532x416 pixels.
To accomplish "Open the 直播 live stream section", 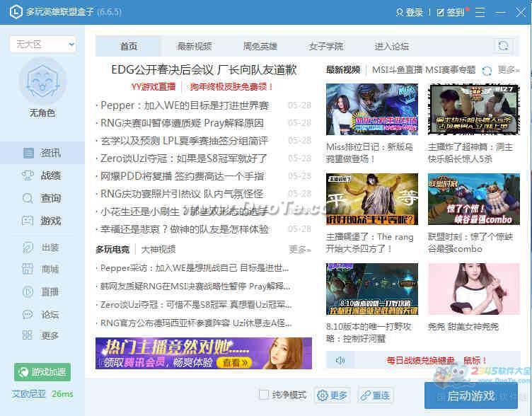I will coord(42,291).
